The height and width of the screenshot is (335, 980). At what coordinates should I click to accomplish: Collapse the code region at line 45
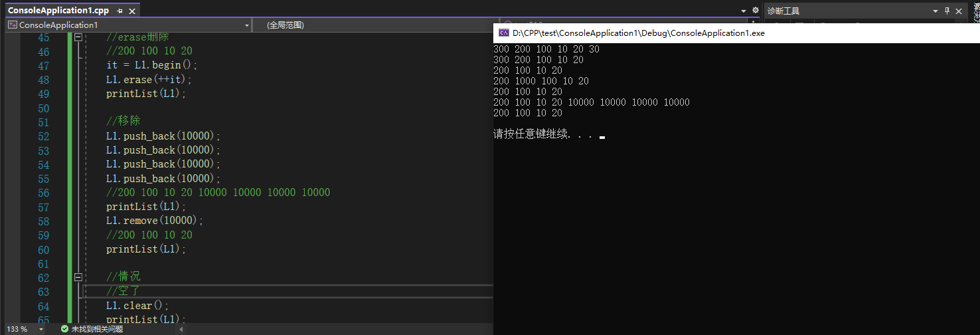point(78,37)
